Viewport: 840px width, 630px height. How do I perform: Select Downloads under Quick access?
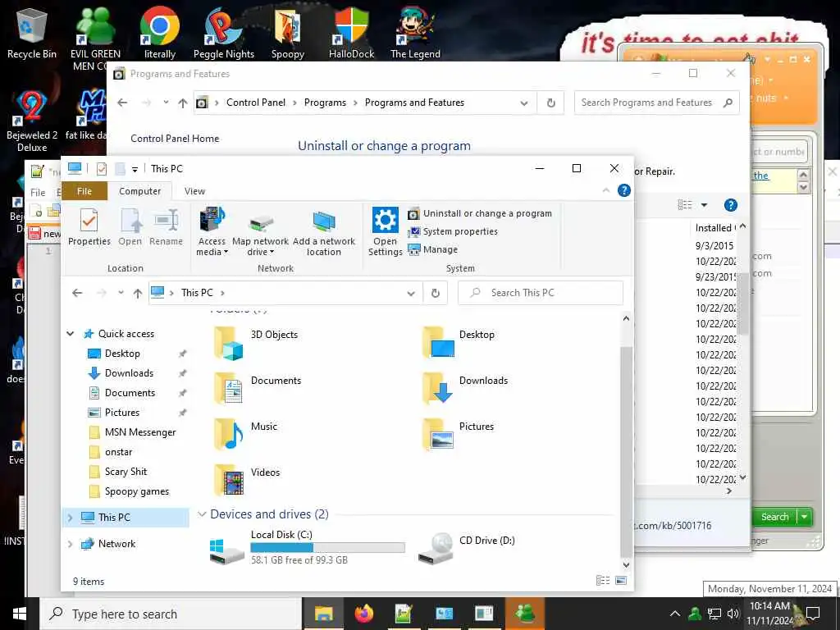[x=129, y=373]
